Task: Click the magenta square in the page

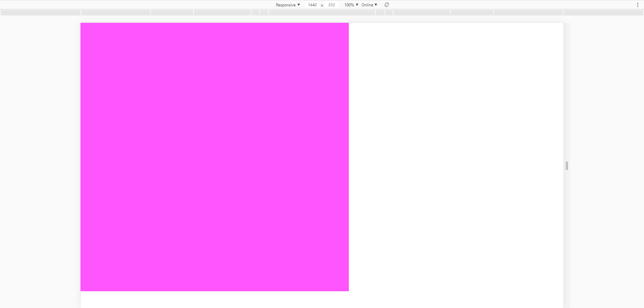Action: pos(215,157)
